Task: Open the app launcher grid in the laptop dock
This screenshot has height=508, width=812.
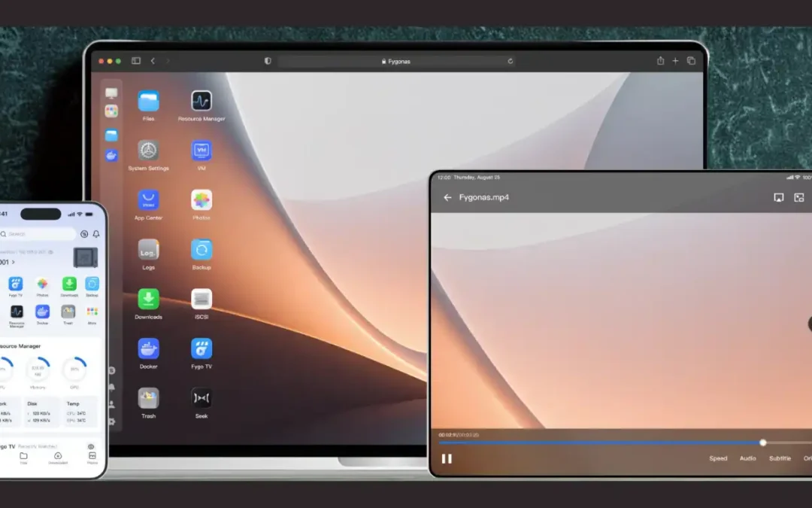Action: [x=111, y=111]
